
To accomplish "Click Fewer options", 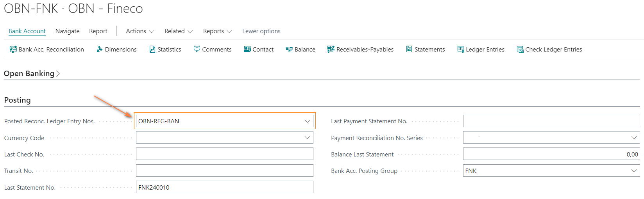I will pos(261,31).
